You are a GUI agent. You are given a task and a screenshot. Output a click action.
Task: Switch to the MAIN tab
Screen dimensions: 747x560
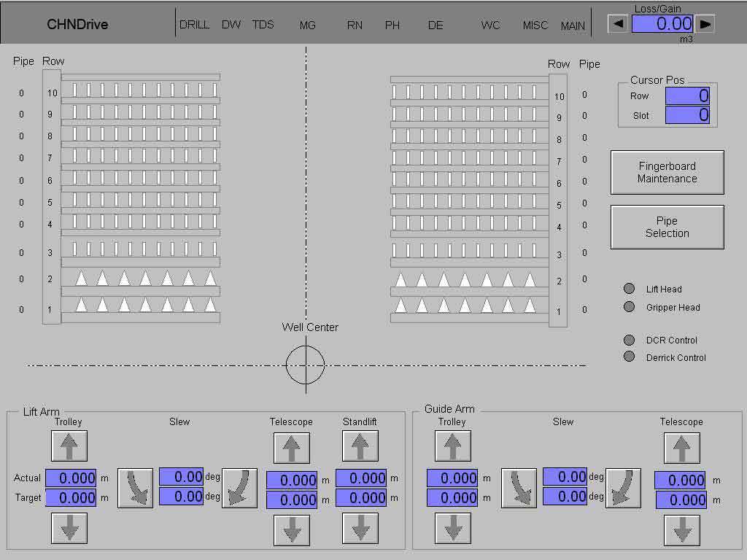573,26
